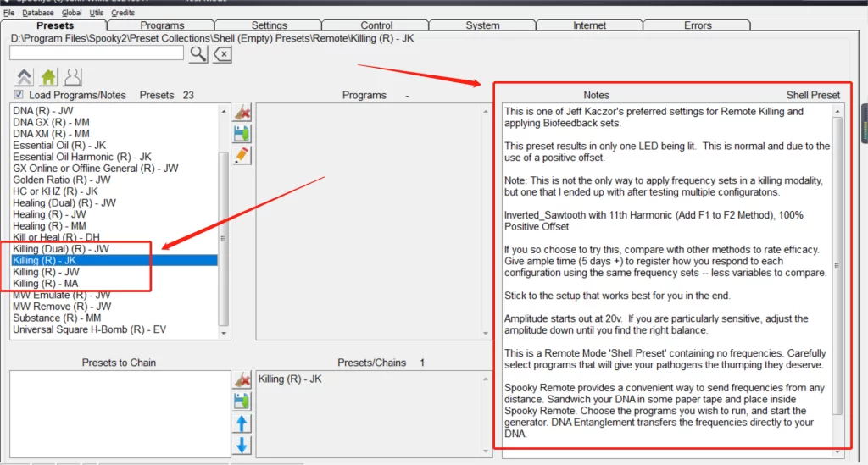Image resolution: width=868 pixels, height=465 pixels.
Task: Open the Utils menu
Action: coord(96,13)
